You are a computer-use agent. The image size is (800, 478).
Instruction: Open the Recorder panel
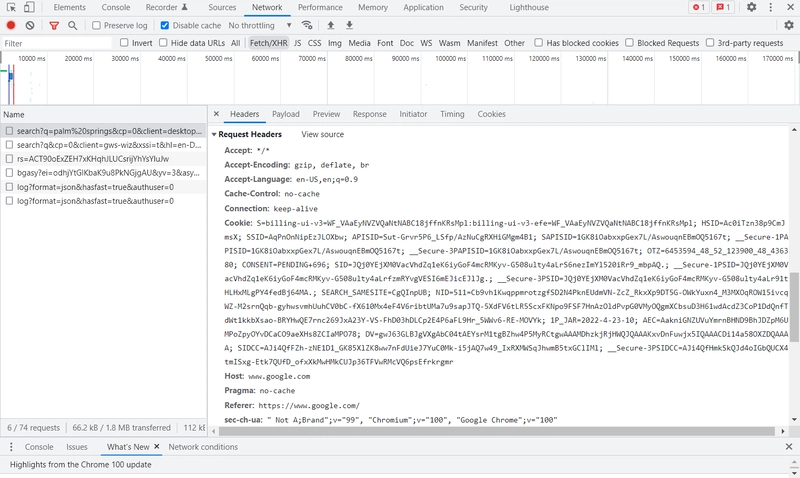pos(166,7)
